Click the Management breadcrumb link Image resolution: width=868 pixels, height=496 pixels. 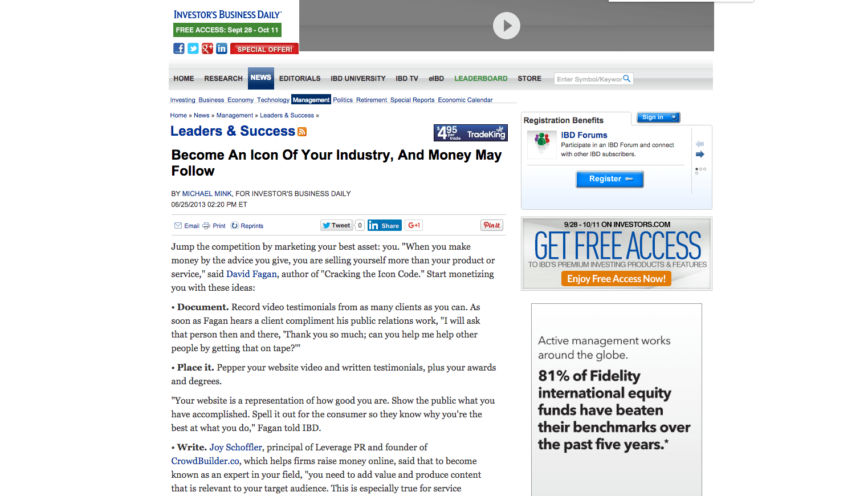(x=235, y=115)
